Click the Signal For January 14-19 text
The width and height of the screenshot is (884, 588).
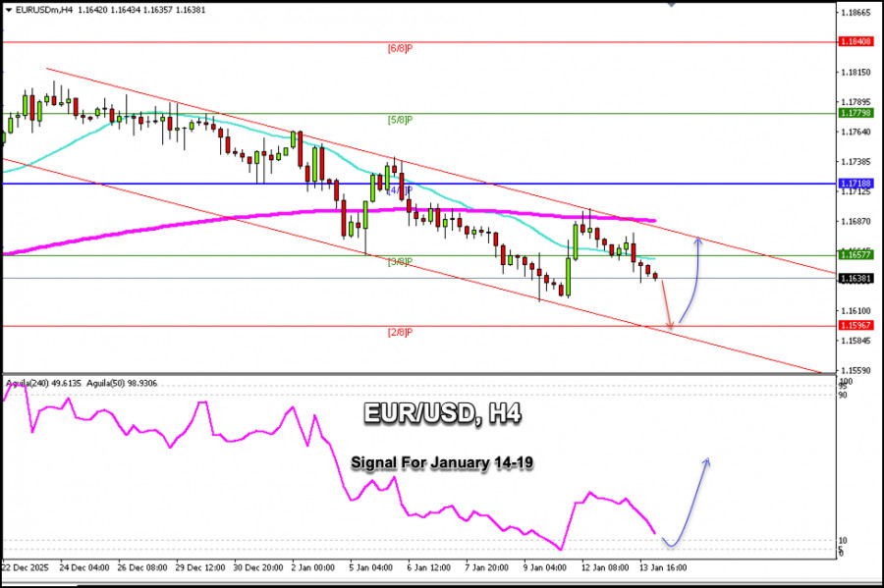tap(442, 463)
